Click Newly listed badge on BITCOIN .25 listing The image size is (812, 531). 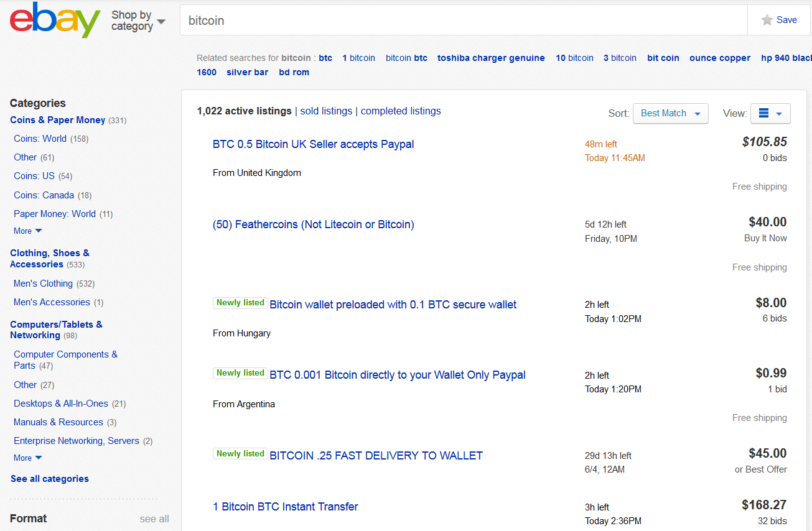pos(240,454)
